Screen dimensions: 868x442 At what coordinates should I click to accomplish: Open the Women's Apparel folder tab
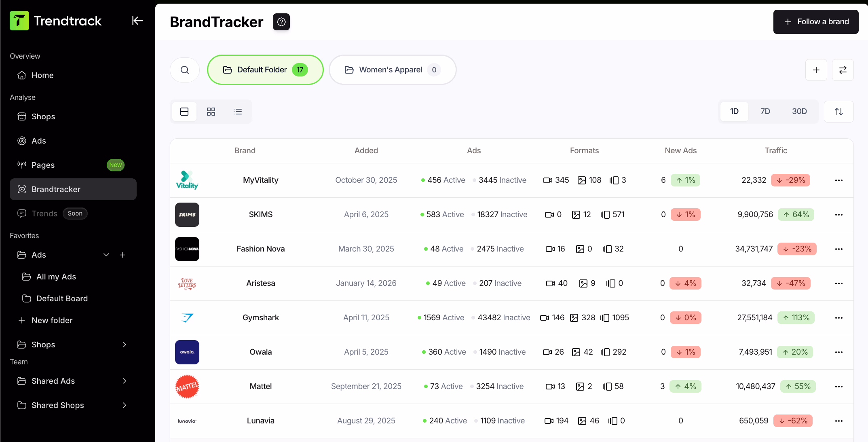(x=392, y=70)
